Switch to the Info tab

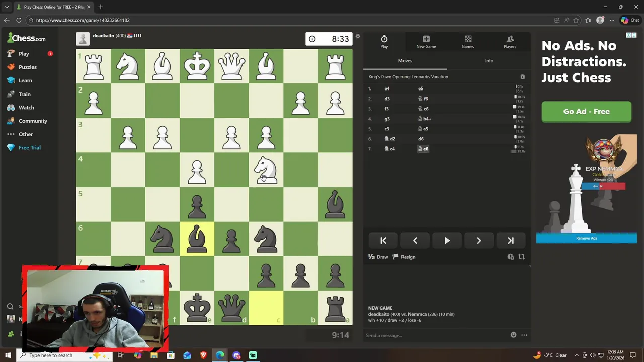coord(489,60)
